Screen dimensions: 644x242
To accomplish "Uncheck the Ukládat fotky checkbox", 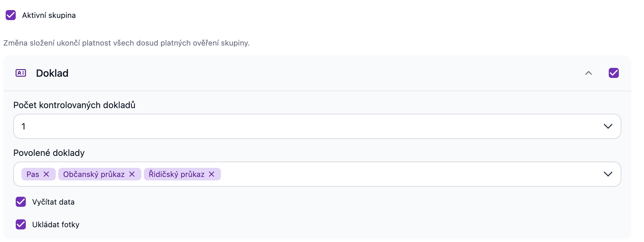I will click(x=21, y=224).
